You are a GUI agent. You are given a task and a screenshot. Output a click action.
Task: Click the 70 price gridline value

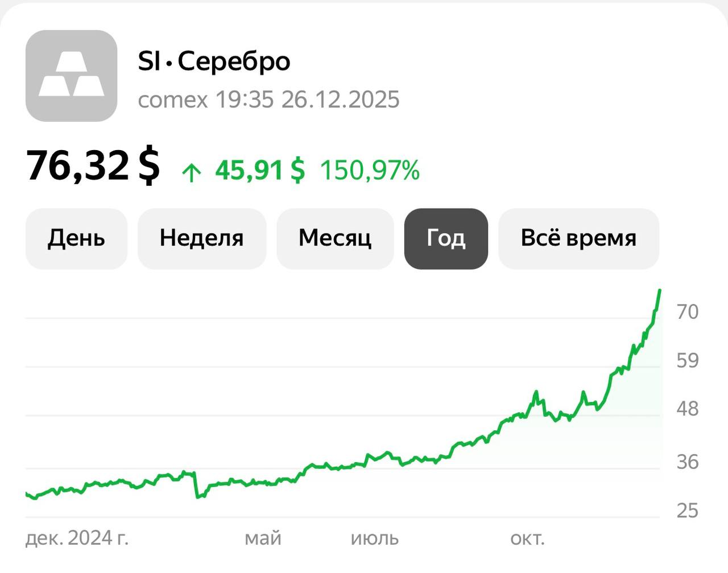(689, 310)
